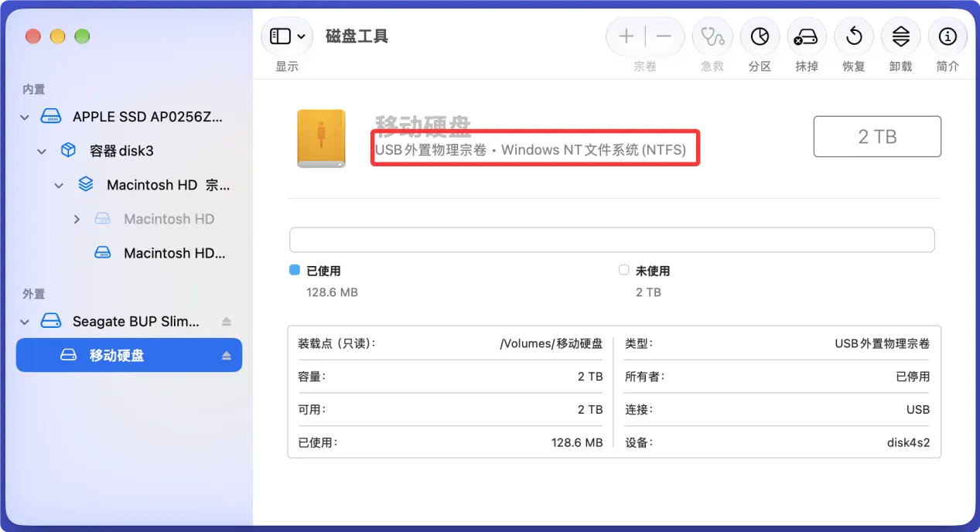Collapse the 容器 disk3 container row

(42, 152)
